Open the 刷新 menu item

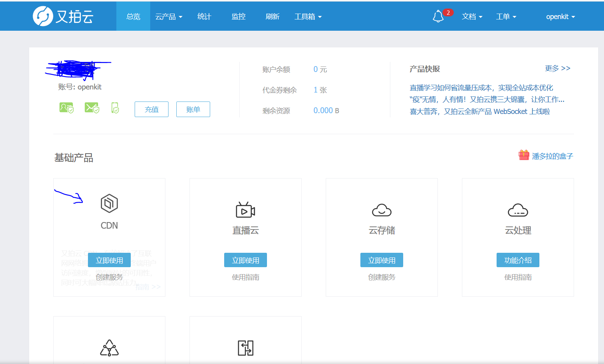[272, 16]
